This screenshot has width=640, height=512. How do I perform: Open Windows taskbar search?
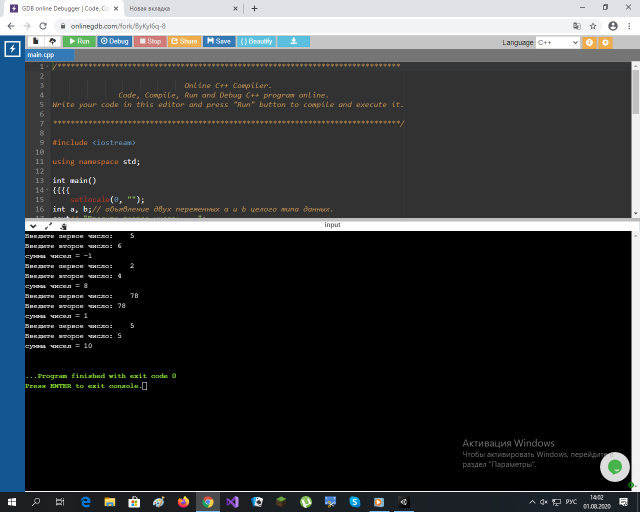36,502
